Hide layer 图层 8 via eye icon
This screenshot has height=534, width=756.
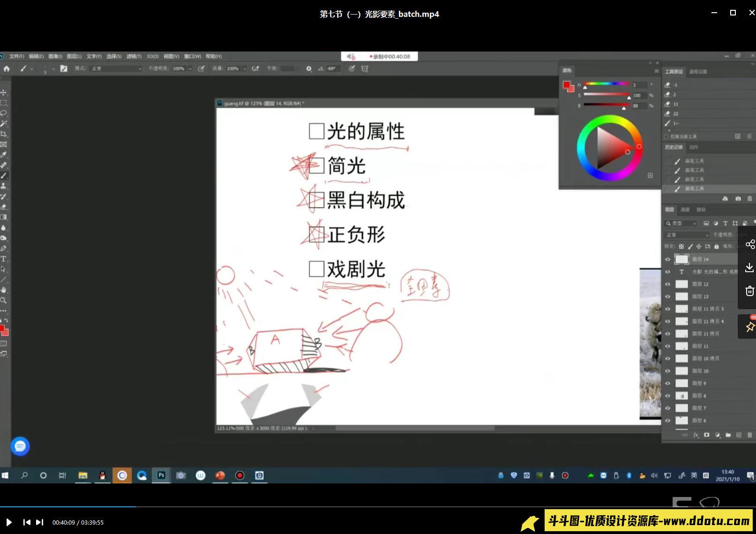[668, 395]
